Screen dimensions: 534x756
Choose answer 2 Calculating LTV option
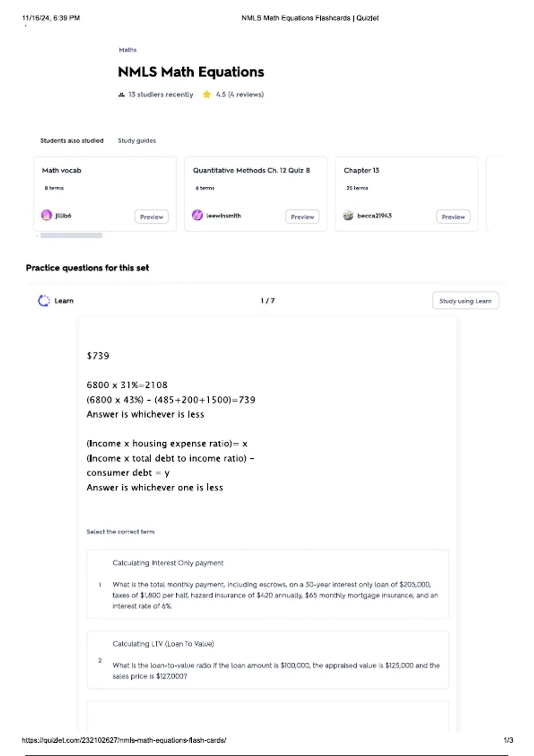(x=267, y=660)
